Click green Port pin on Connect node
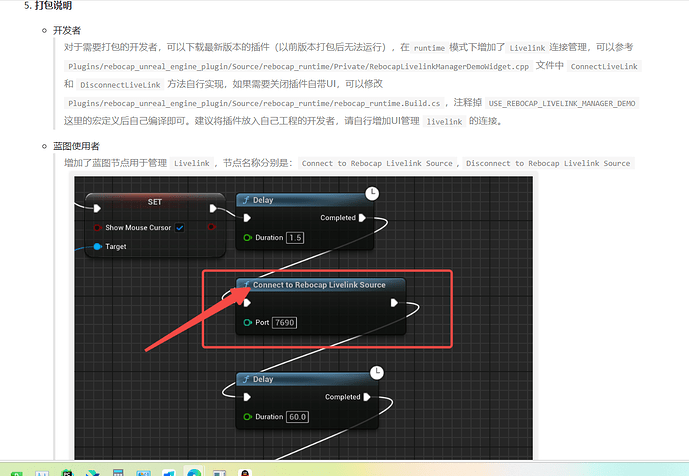The width and height of the screenshot is (689, 476). [x=247, y=323]
